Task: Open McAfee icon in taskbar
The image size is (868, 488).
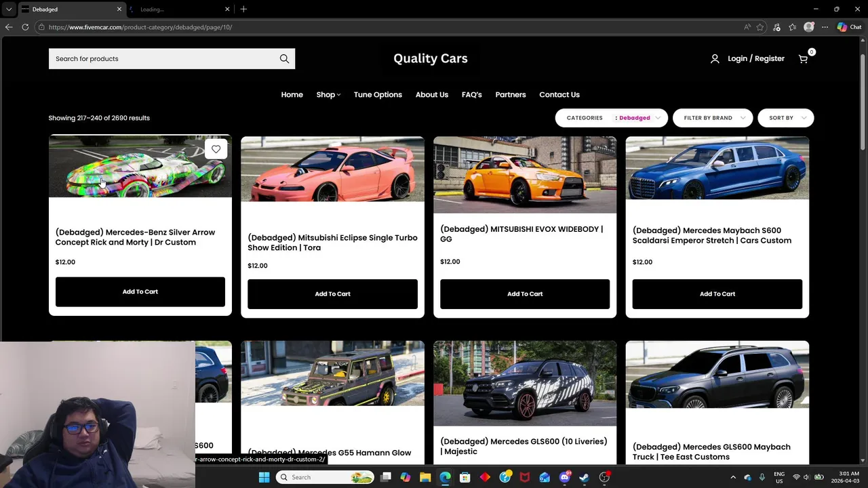Action: [524, 477]
